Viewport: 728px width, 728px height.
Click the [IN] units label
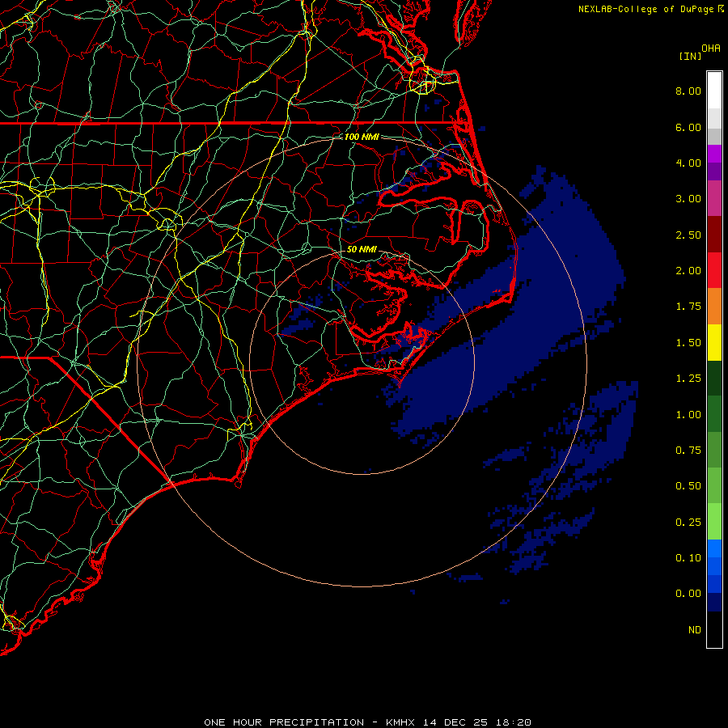click(690, 56)
